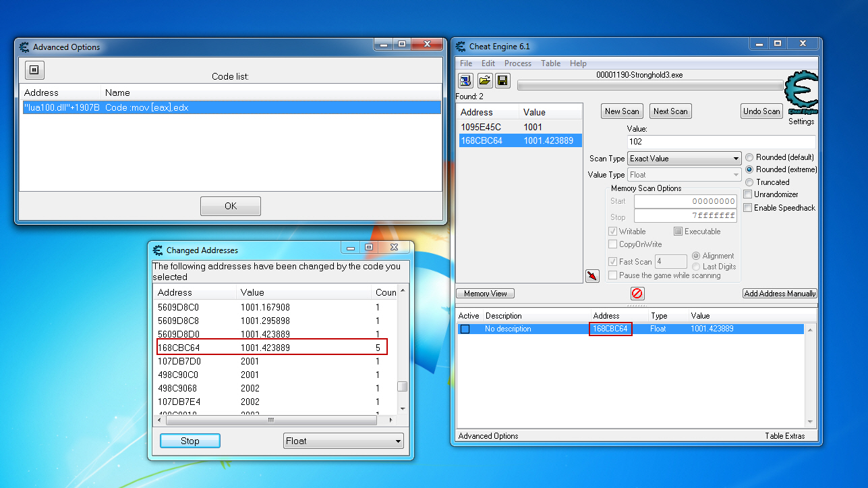Expand the Scan Type dropdown
Viewport: 868px width, 488px height.
684,159
